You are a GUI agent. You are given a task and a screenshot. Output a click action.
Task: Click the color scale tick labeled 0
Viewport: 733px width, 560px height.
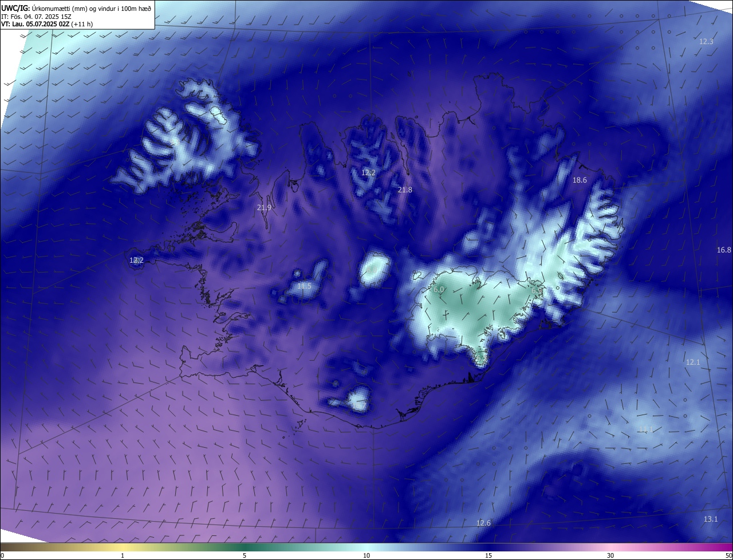(2, 555)
